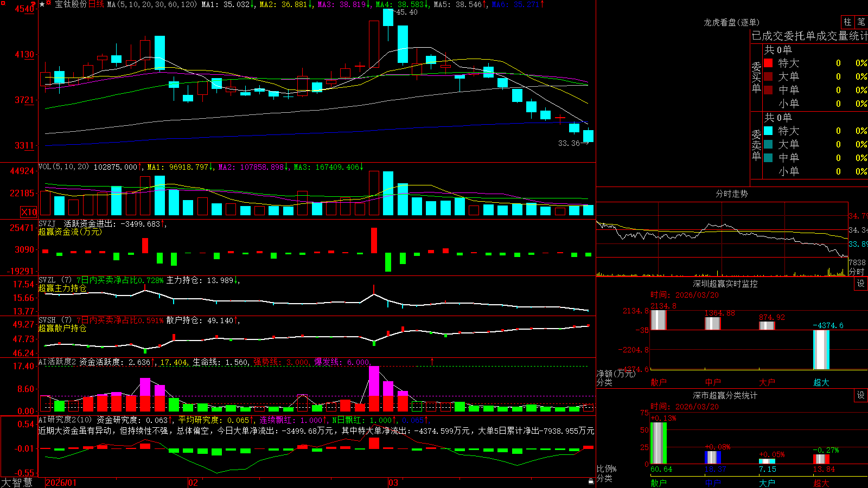Click the dark red 大单 buy-order swatch
Viewport: 868px width, 488px height.
point(768,76)
